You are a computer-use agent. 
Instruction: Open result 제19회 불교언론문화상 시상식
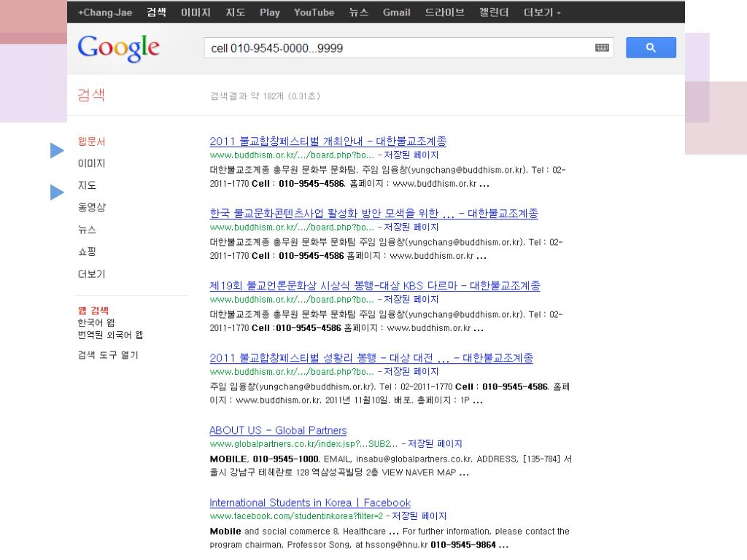pos(375,285)
